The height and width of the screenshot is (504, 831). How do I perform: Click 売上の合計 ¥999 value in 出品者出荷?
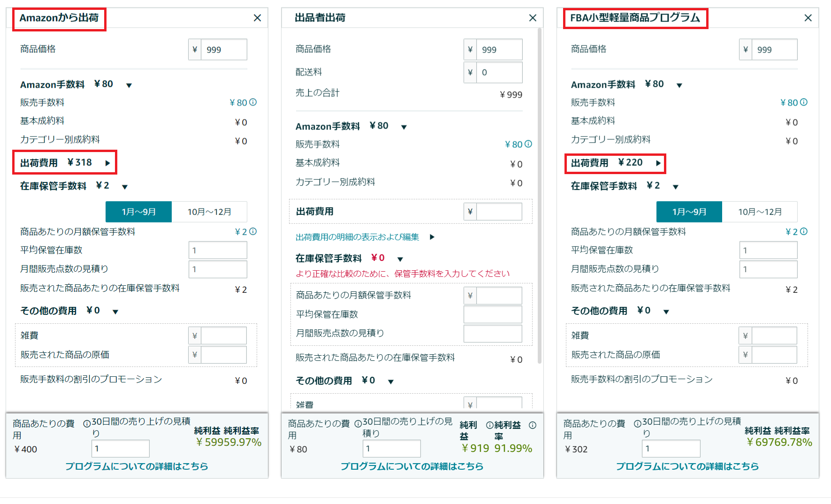pos(511,94)
